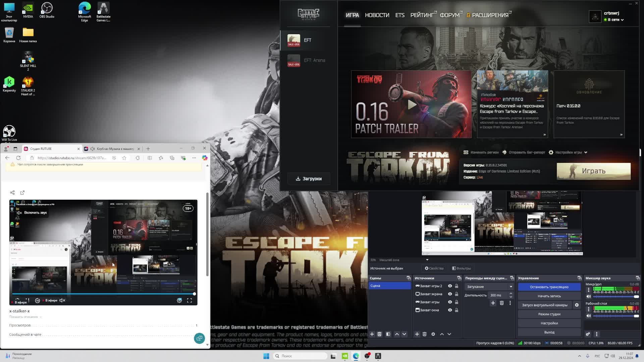The height and width of the screenshot is (362, 644).
Task: Open source properties gear in Sources panel
Action: point(433,334)
